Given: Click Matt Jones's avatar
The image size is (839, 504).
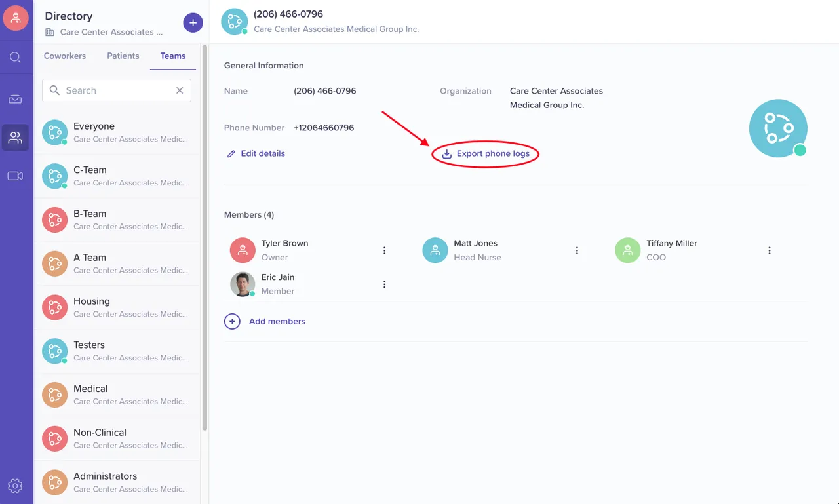Looking at the screenshot, I should 435,250.
